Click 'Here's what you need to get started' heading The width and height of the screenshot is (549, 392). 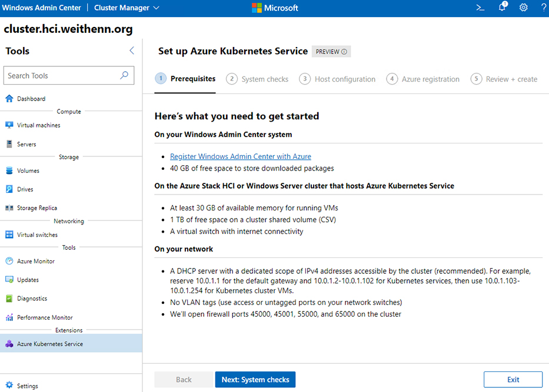[237, 116]
